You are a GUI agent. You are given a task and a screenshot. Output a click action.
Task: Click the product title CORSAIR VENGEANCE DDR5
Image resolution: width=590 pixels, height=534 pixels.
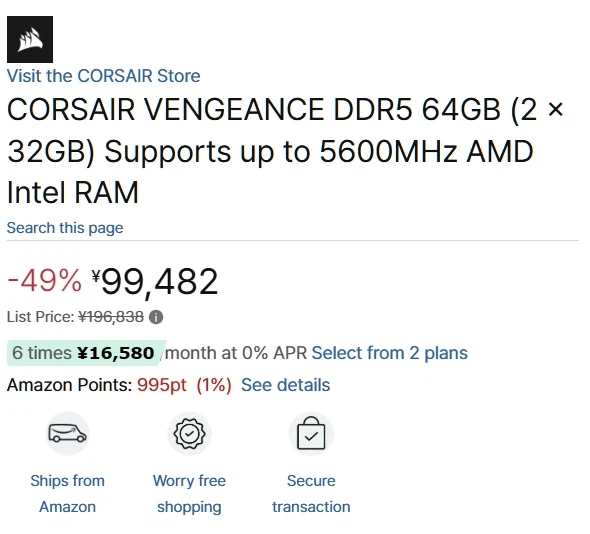285,151
